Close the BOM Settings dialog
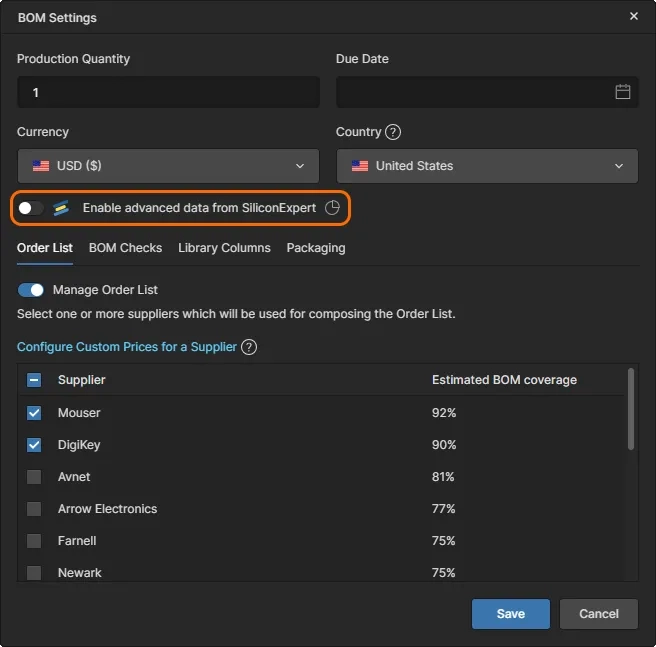This screenshot has width=656, height=647. tap(633, 17)
